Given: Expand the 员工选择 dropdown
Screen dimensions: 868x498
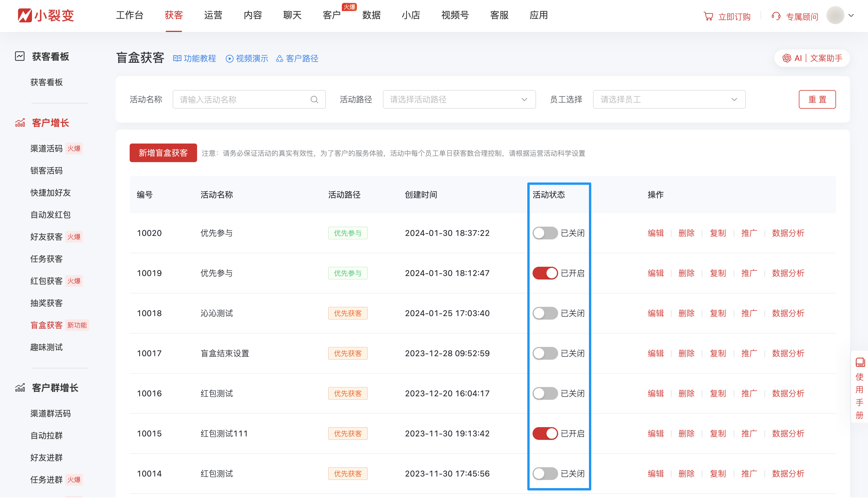Looking at the screenshot, I should coord(669,100).
